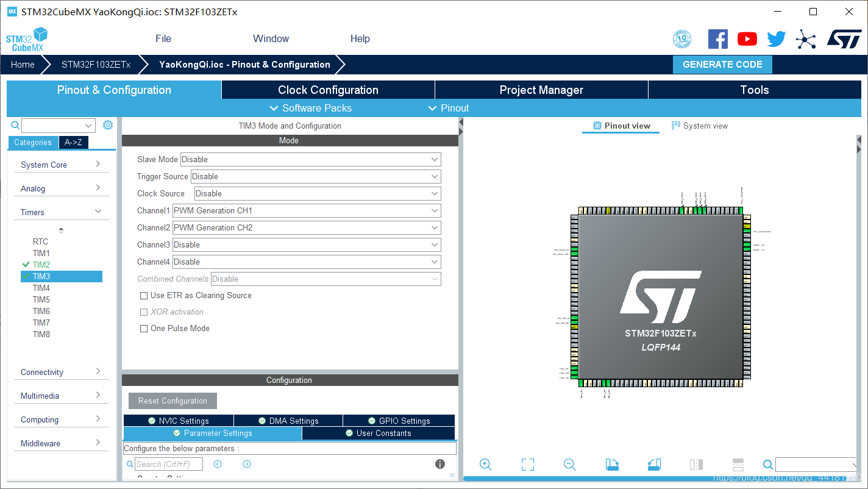Open the YouTube icon link
This screenshot has height=489, width=868.
pyautogui.click(x=747, y=39)
